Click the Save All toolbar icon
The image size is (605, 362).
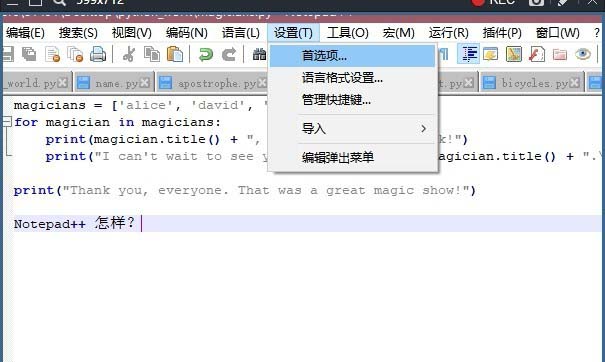pyautogui.click(x=29, y=54)
